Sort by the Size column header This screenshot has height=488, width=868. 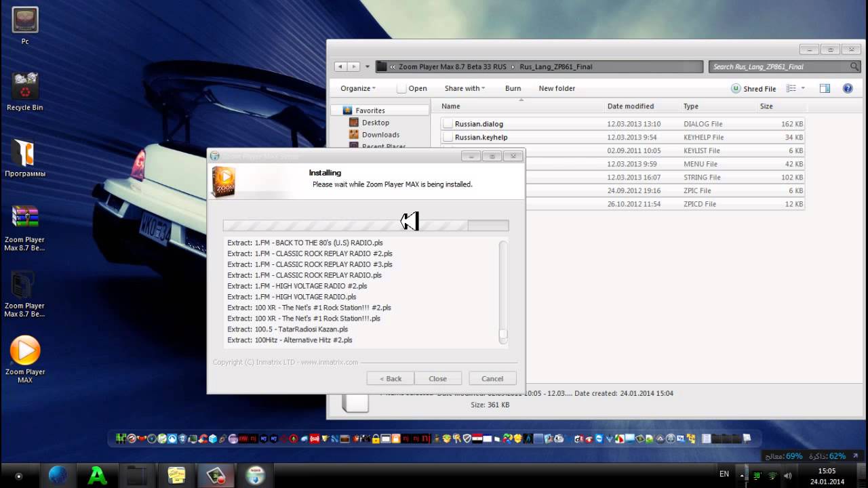[781, 106]
